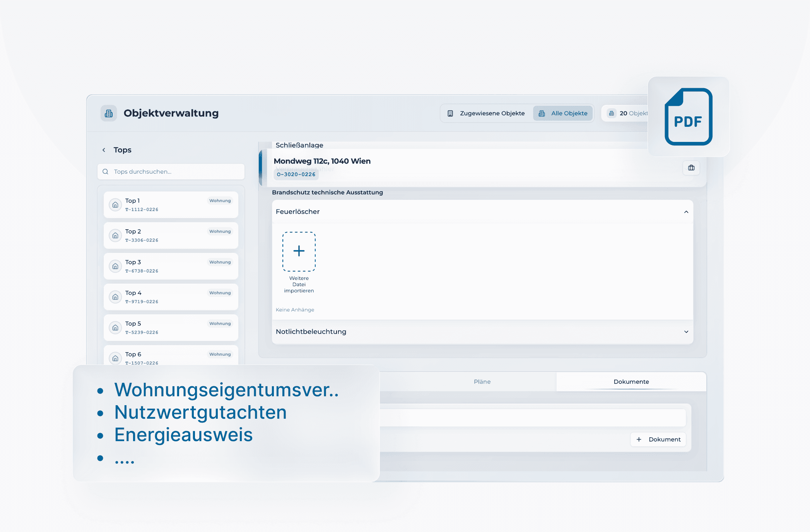
Task: Click the house icon of Top 3
Action: coord(115,266)
